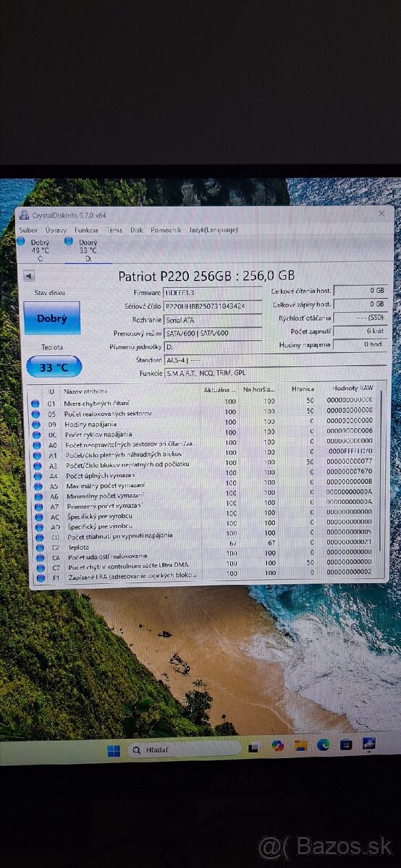Screen dimensions: 401x868
Task: Select disk C: with 49 °C status
Action: click(x=39, y=250)
